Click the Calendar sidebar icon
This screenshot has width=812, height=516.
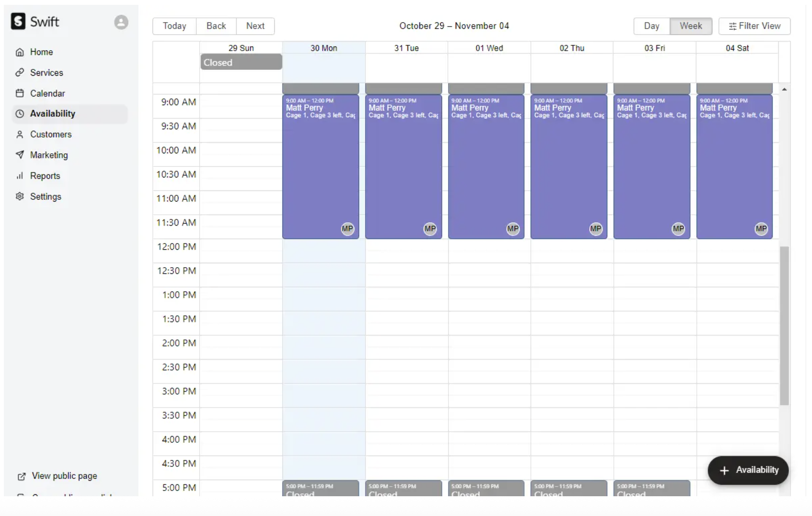[x=20, y=94]
